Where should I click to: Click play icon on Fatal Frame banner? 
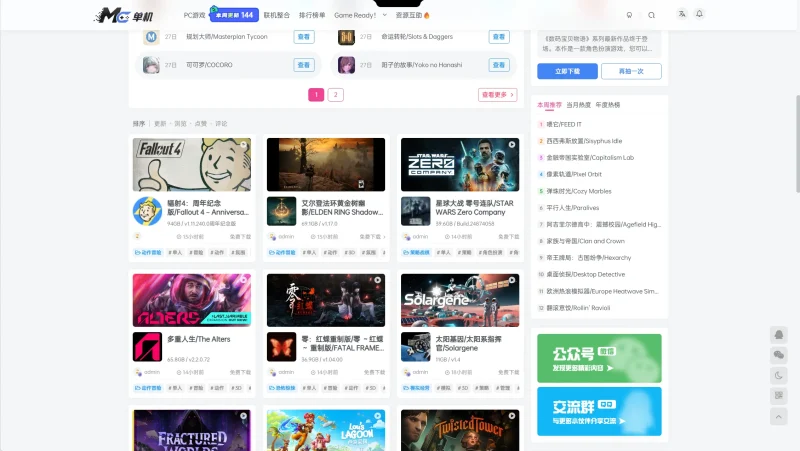(x=378, y=280)
